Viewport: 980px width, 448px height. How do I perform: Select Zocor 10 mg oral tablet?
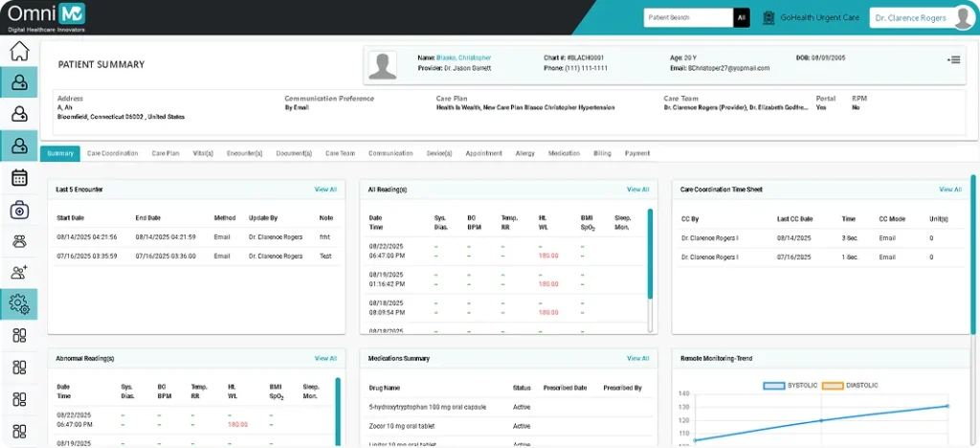402,426
